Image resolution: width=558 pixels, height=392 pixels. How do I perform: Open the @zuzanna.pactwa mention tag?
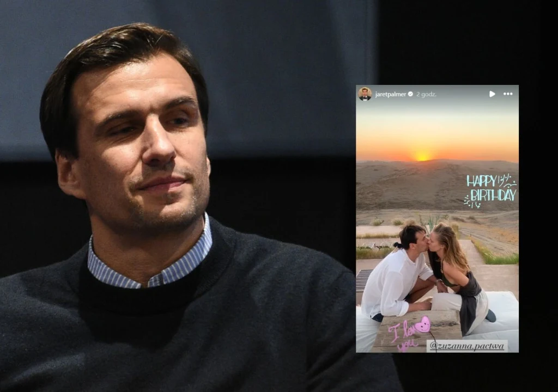click(467, 346)
